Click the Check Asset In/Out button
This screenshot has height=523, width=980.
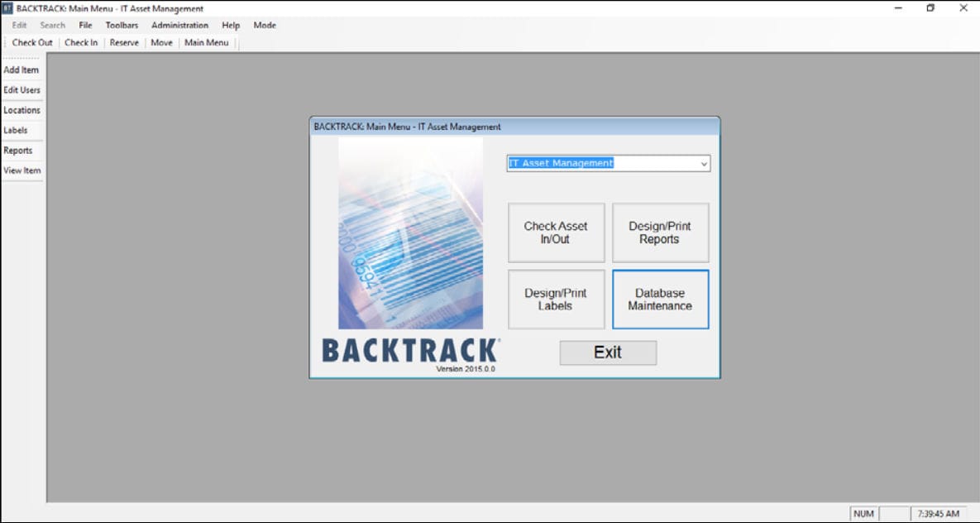[556, 232]
